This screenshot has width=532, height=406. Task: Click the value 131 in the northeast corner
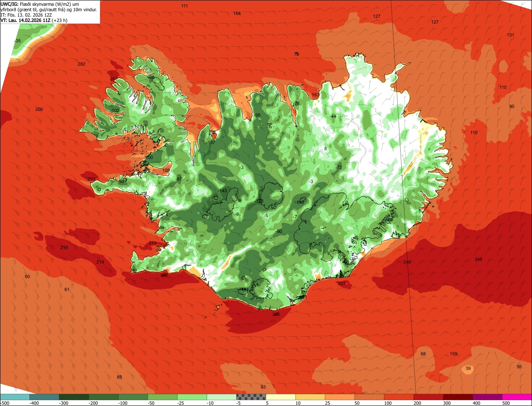tap(510, 35)
